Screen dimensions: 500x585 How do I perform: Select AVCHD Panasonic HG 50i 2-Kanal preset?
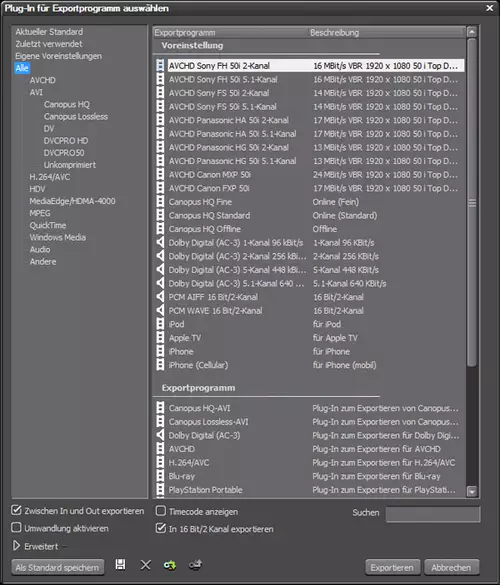(x=310, y=147)
